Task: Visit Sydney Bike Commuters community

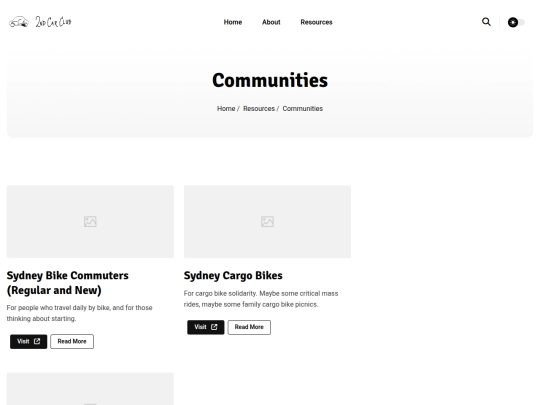Action: tap(29, 341)
